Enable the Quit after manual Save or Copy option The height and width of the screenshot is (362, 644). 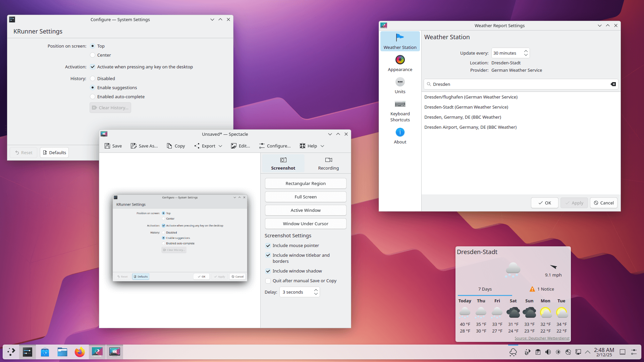(x=268, y=281)
